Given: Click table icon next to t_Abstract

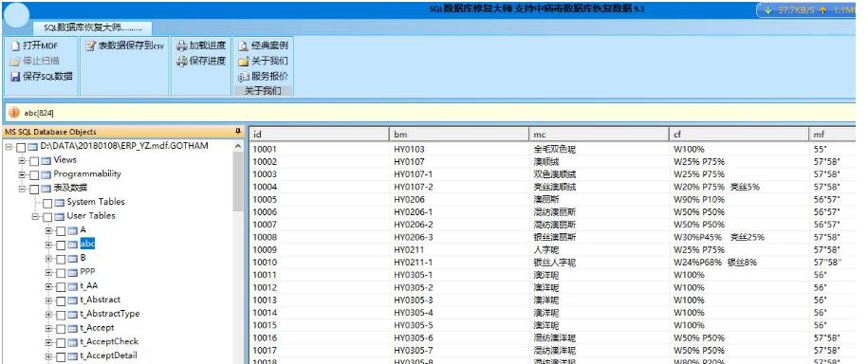Looking at the screenshot, I should [72, 300].
